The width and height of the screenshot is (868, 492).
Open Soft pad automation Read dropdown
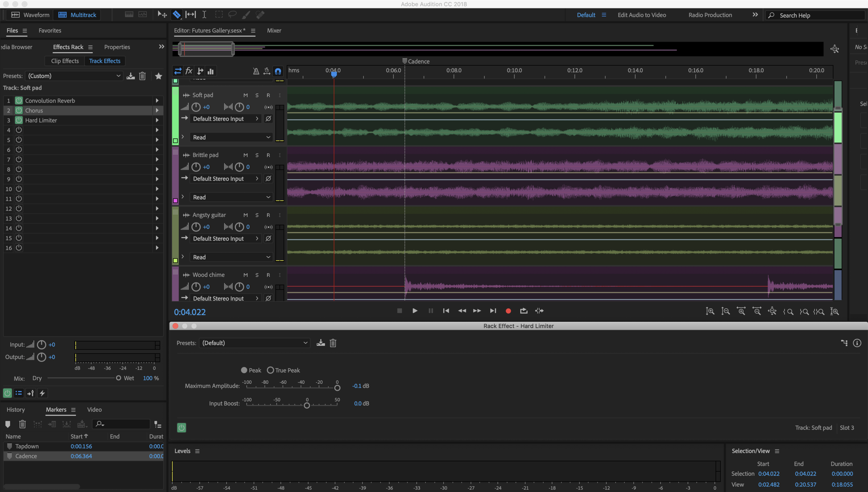[231, 137]
